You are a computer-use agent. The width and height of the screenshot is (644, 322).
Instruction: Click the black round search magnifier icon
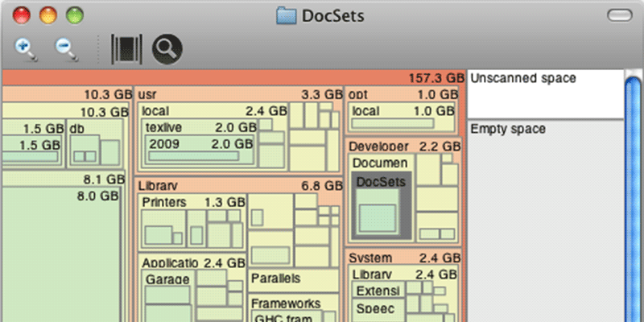pos(167,49)
